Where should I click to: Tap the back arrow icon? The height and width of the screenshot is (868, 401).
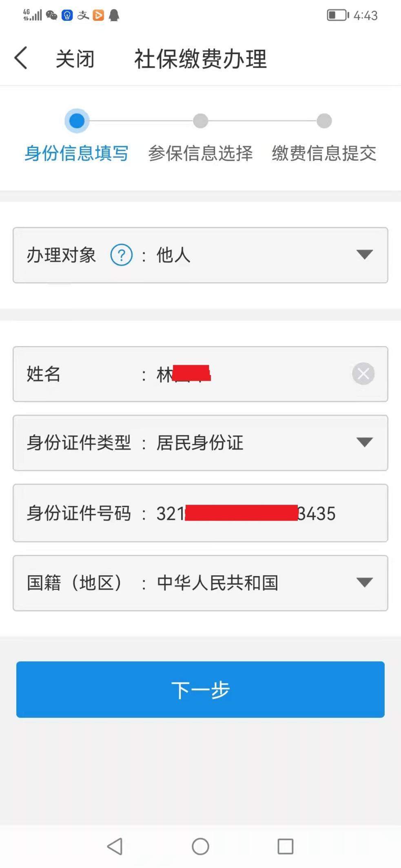21,58
